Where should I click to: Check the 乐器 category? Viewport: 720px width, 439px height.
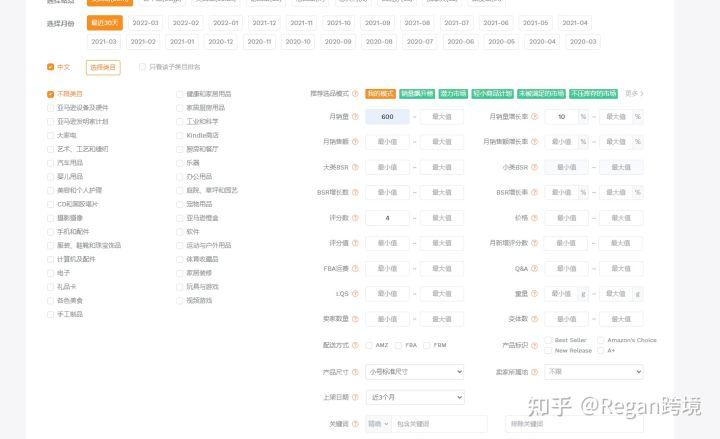[x=180, y=163]
